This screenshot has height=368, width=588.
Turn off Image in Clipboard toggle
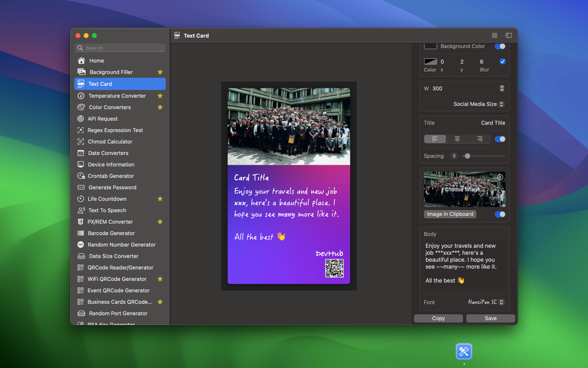coord(500,214)
